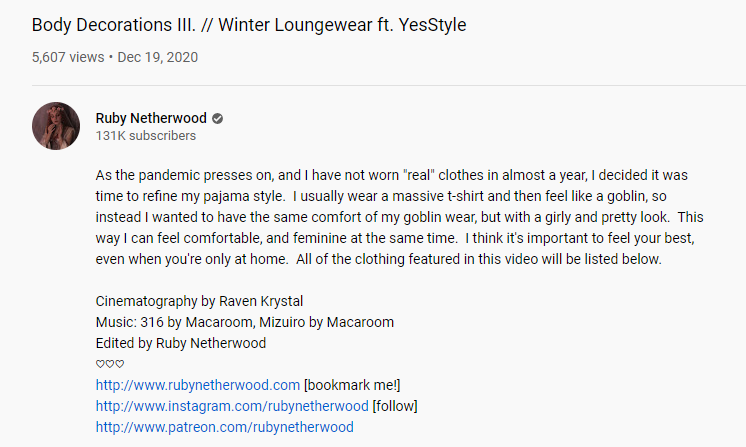Visit the rubynetherwood.com website link

pyautogui.click(x=198, y=385)
